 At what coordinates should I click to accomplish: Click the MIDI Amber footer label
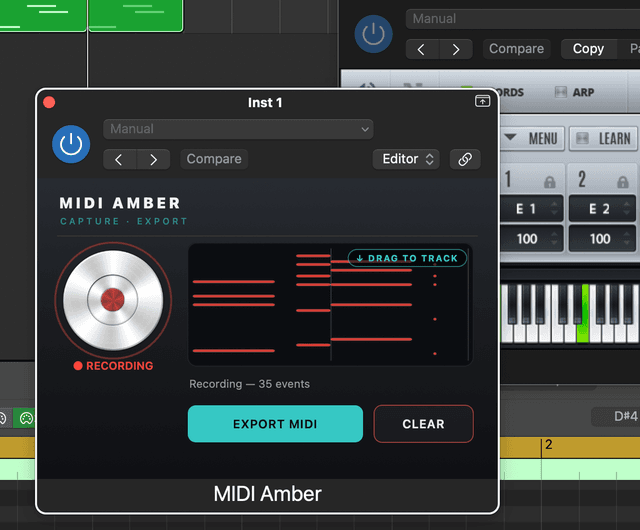(267, 494)
